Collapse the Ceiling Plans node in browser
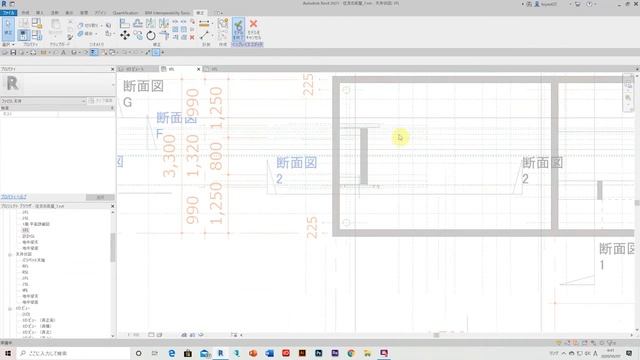Viewport: 640px width, 360px height. pyautogui.click(x=10, y=254)
